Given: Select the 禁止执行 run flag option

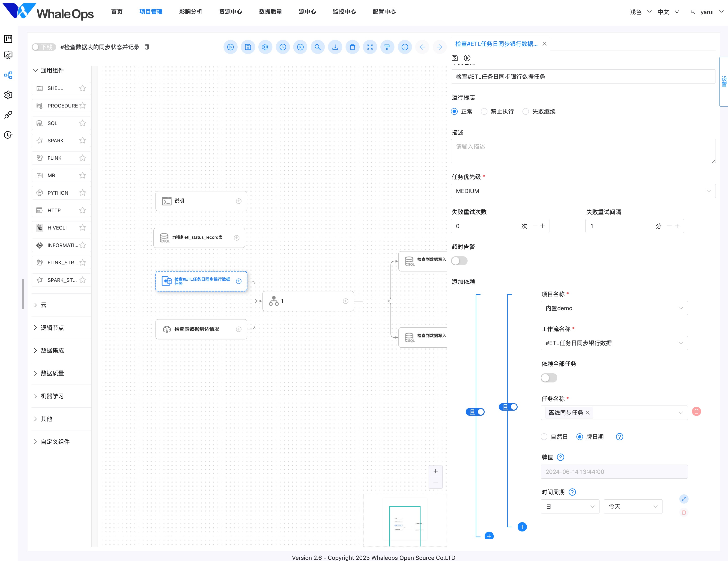Looking at the screenshot, I should 484,111.
